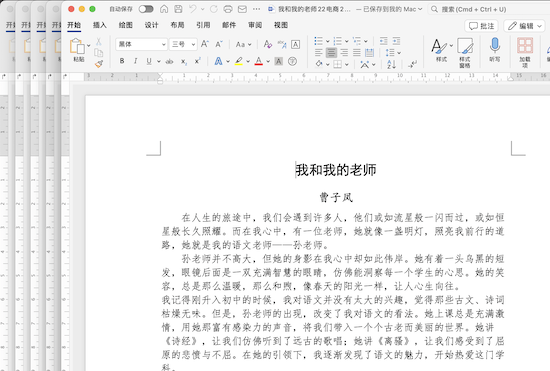Open the 审阅 tab
The image size is (550, 371).
255,25
